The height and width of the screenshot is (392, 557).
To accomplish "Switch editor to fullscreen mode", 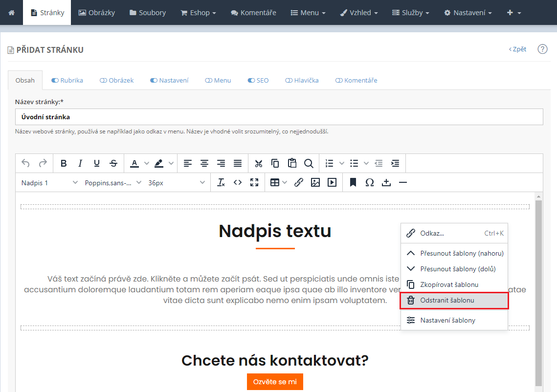I will click(x=254, y=182).
